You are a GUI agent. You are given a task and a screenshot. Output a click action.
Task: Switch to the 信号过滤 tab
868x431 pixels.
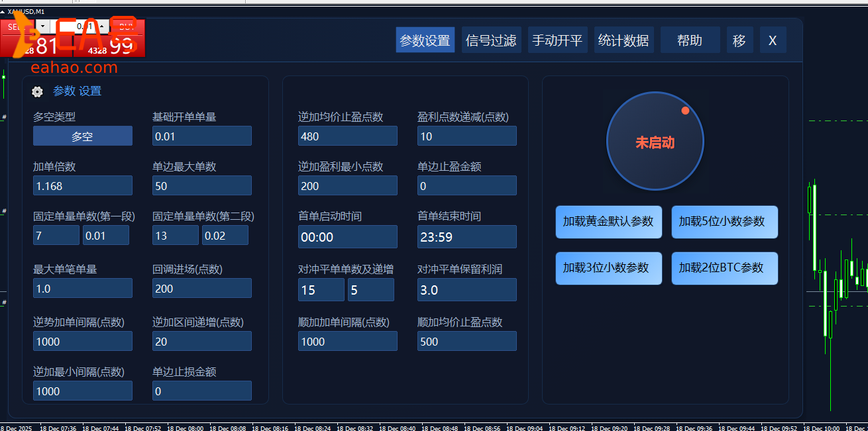click(x=491, y=40)
